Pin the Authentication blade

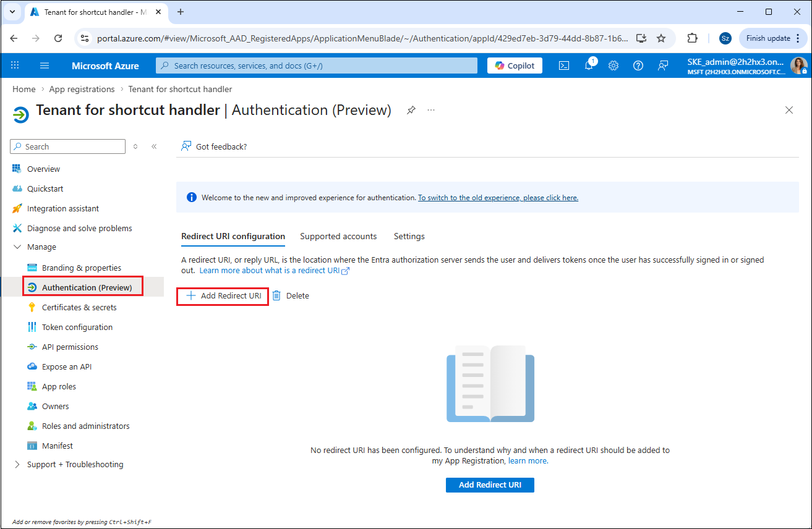point(411,110)
